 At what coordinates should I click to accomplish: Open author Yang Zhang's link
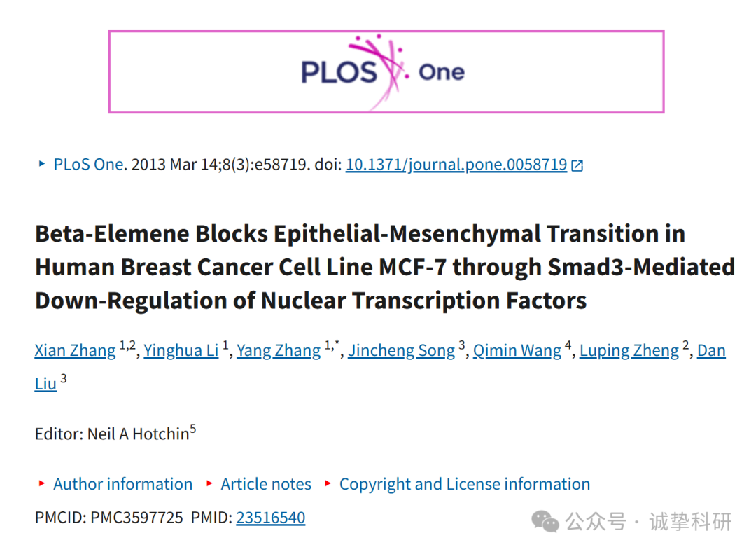click(x=279, y=350)
